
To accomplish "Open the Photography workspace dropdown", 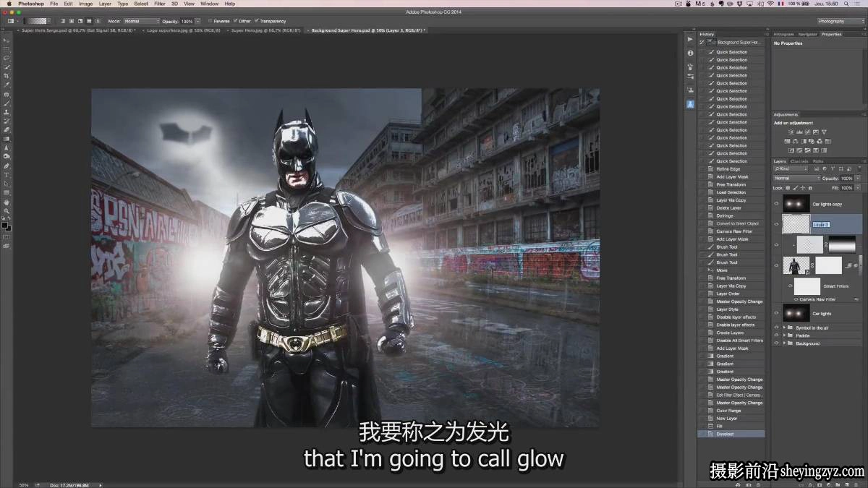I will point(840,21).
